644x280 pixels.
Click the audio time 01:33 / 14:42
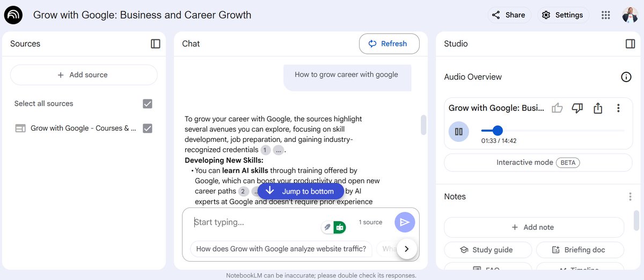(499, 141)
